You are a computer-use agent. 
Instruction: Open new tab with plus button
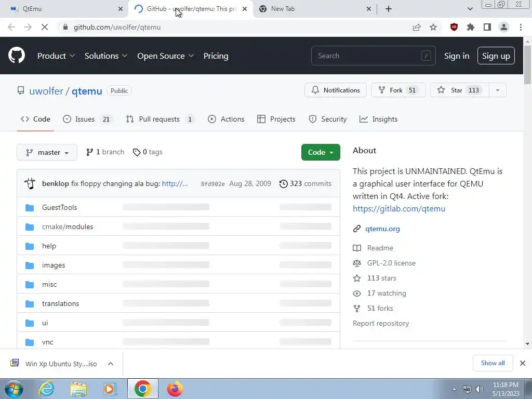tap(389, 9)
